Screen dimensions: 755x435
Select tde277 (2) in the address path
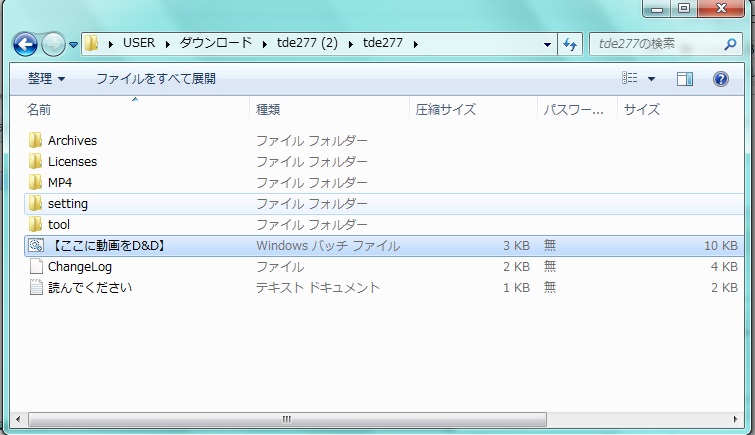(307, 43)
